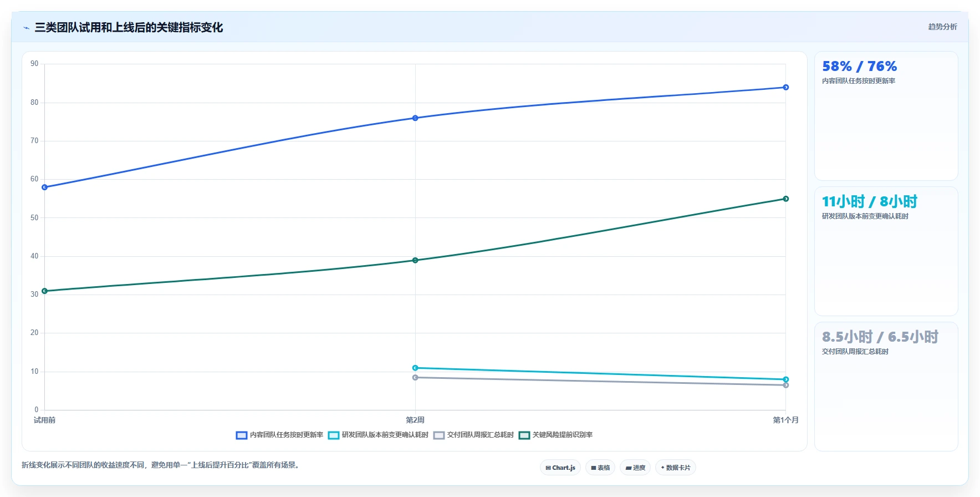
Task: Select the 8.5小时 / 6.5小时 metric value
Action: (x=880, y=337)
